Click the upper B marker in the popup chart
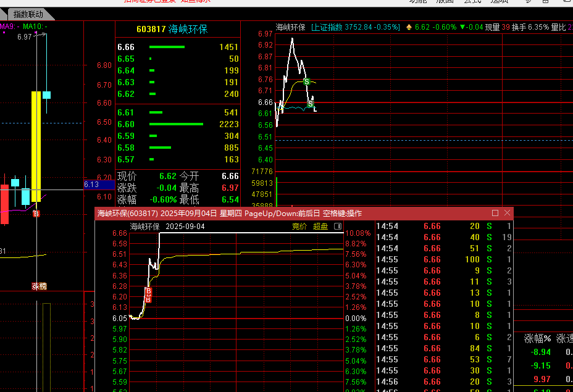This screenshot has height=392, width=573. 148,291
